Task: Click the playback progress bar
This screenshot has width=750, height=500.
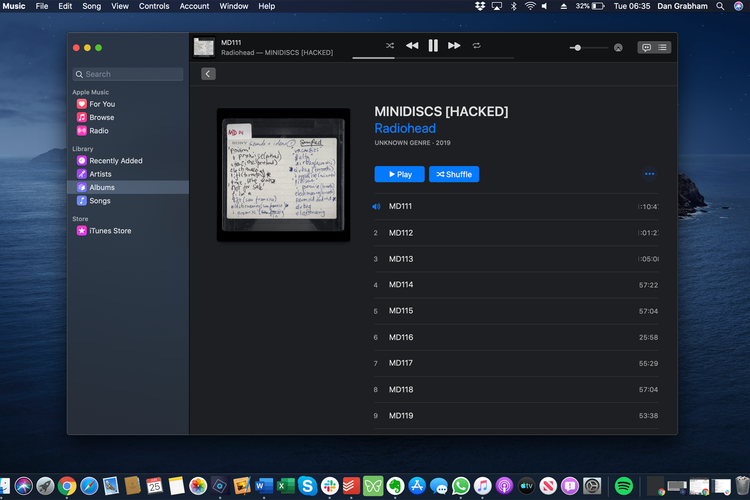Action: coord(433,58)
